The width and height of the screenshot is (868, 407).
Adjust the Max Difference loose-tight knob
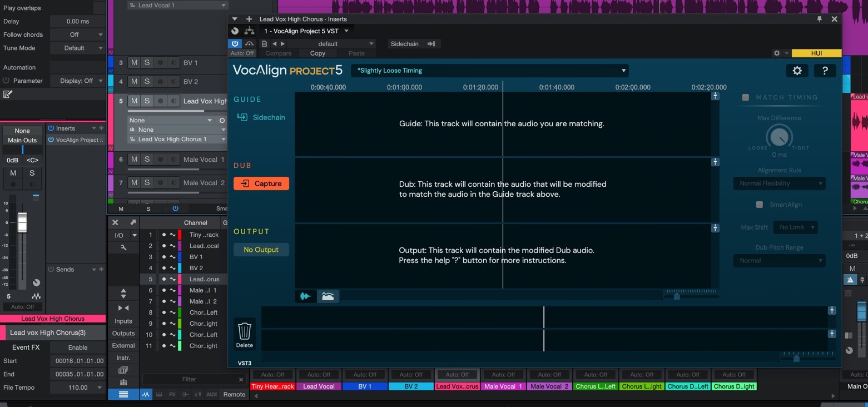pyautogui.click(x=778, y=137)
